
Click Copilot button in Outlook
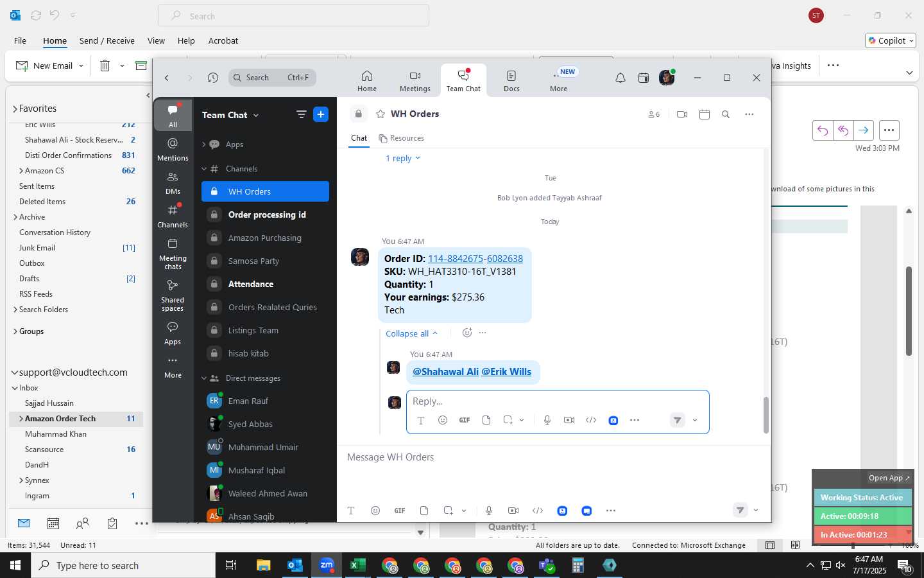click(x=889, y=40)
